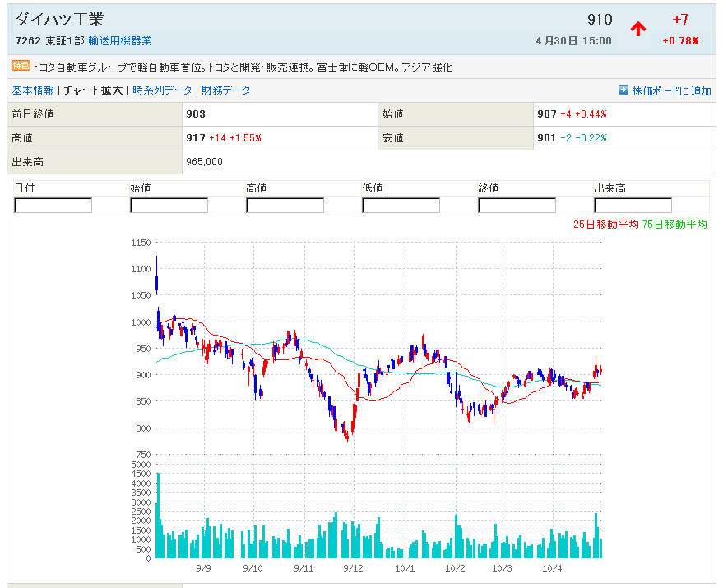Select the 高値 input box above the chart
Viewport: 723px width, 588px height.
point(285,206)
